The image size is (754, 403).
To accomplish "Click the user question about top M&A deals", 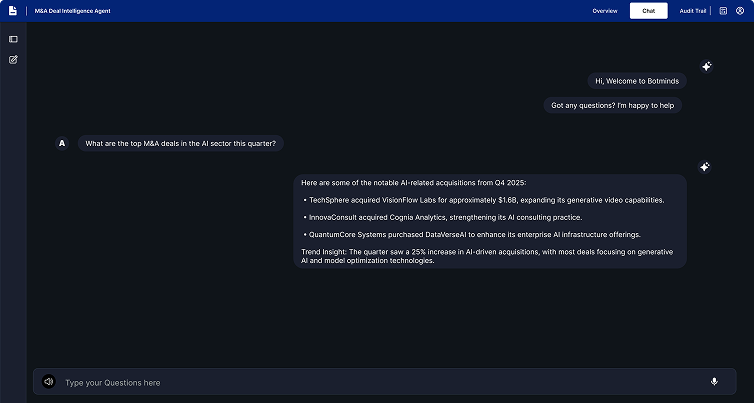I will coord(181,143).
